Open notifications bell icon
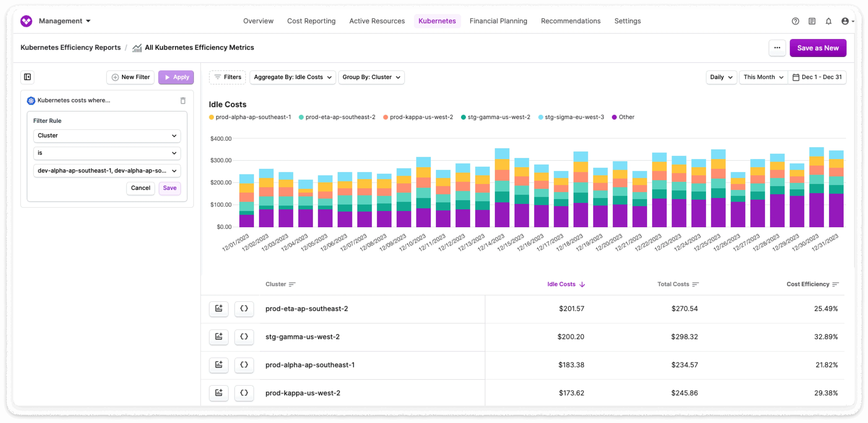The width and height of the screenshot is (868, 423). (829, 21)
